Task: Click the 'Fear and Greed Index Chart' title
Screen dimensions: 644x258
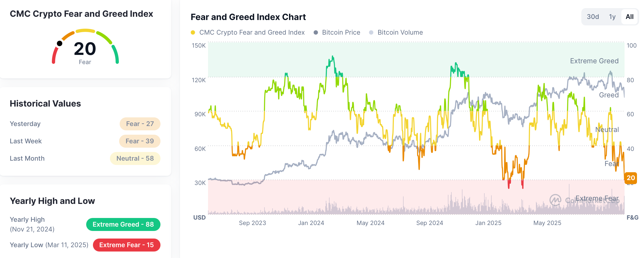Action: click(248, 17)
